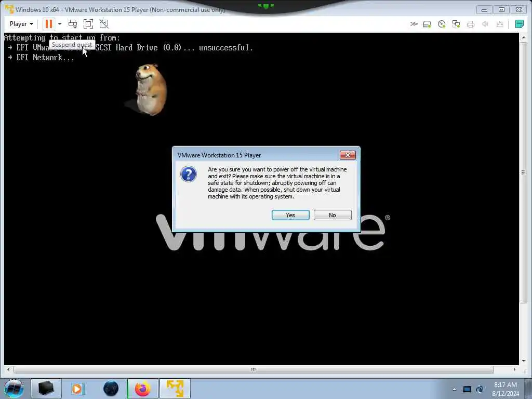Viewport: 532px width, 399px height.
Task: Click the sync globe tray icon
Action: pyautogui.click(x=480, y=389)
